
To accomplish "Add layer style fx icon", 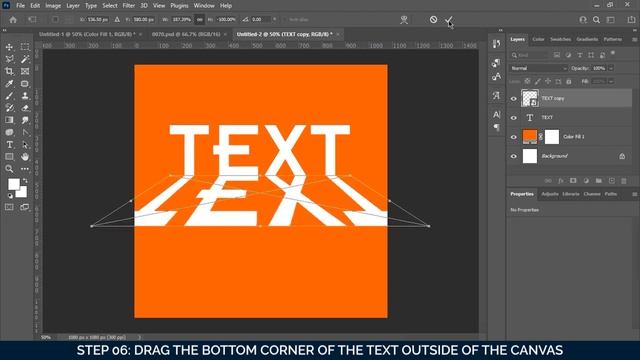I will click(x=561, y=181).
